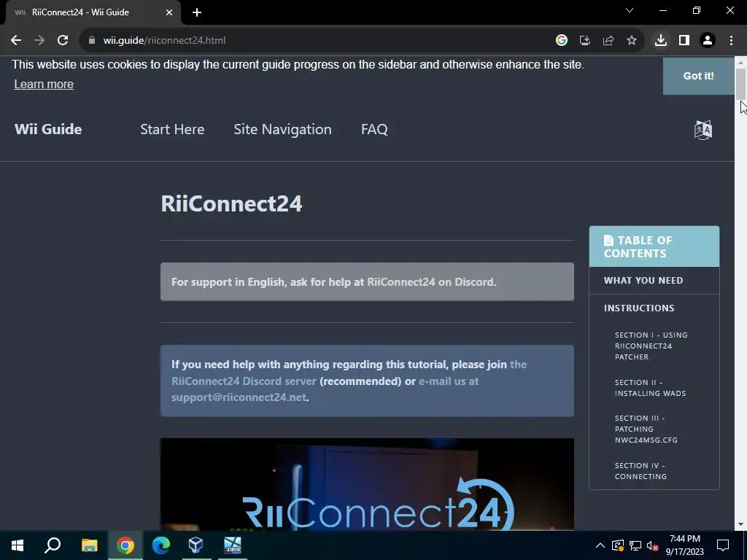The width and height of the screenshot is (747, 560).
Task: Toggle the Chrome side panel
Action: 684,41
